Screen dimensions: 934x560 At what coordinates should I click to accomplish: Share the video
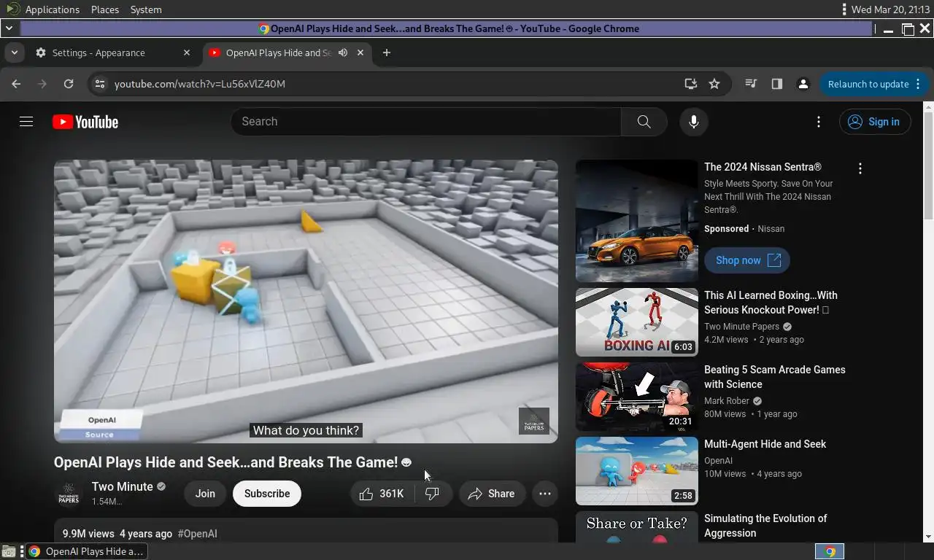[492, 494]
